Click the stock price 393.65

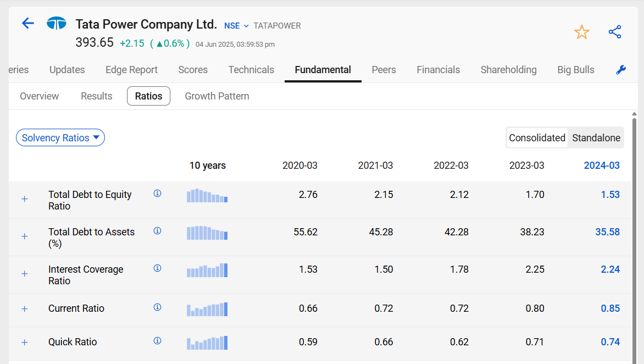pyautogui.click(x=95, y=42)
